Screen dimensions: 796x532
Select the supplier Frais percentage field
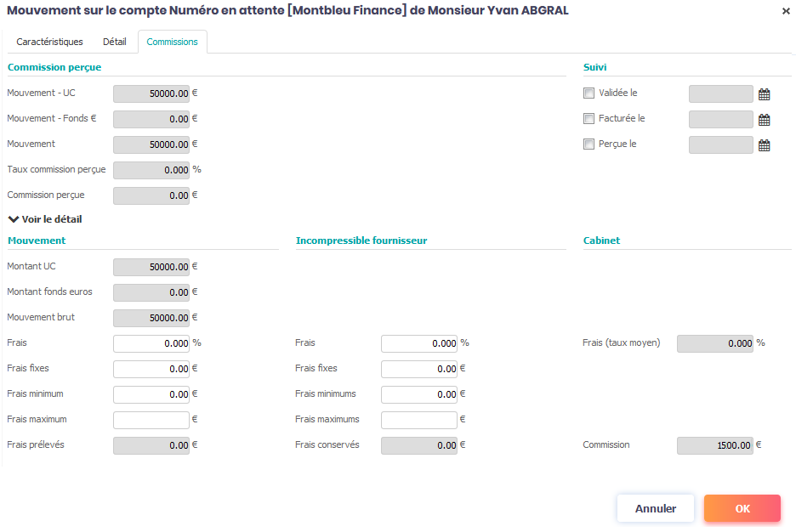coord(418,343)
